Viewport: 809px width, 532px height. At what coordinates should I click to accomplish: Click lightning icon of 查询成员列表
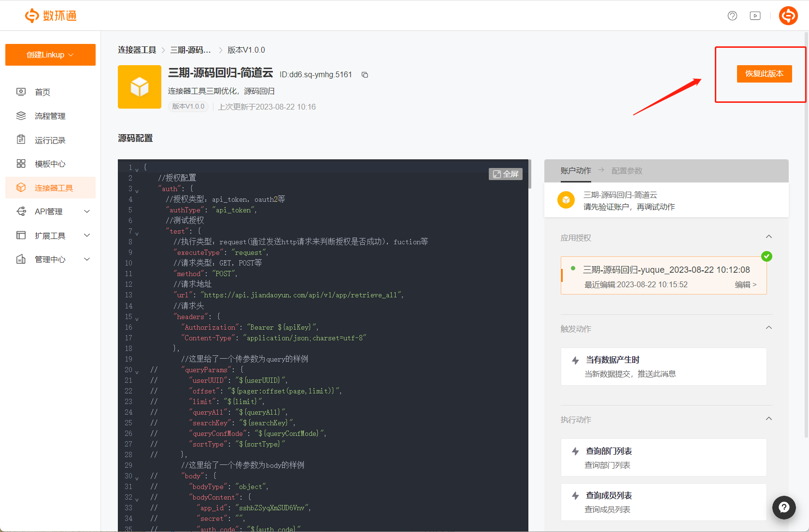(575, 495)
